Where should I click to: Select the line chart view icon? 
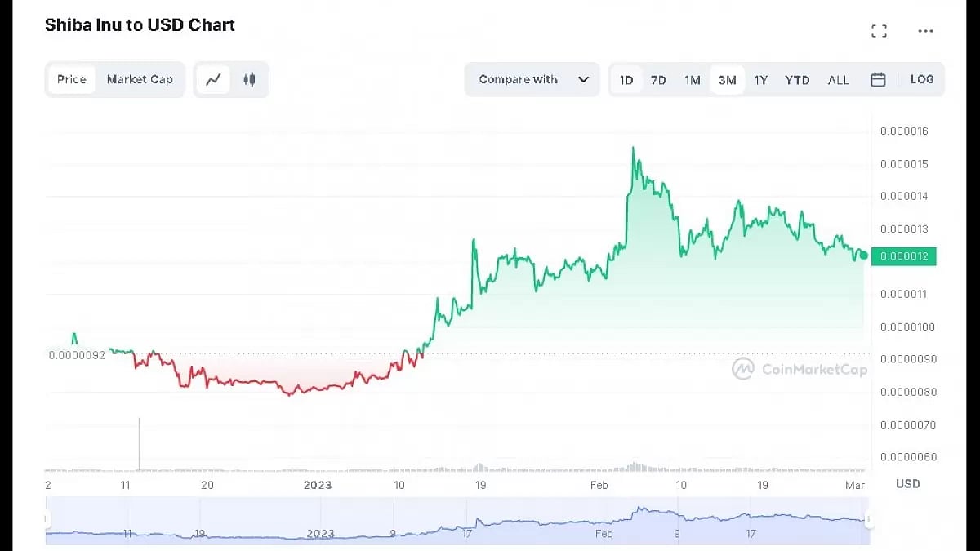click(213, 79)
